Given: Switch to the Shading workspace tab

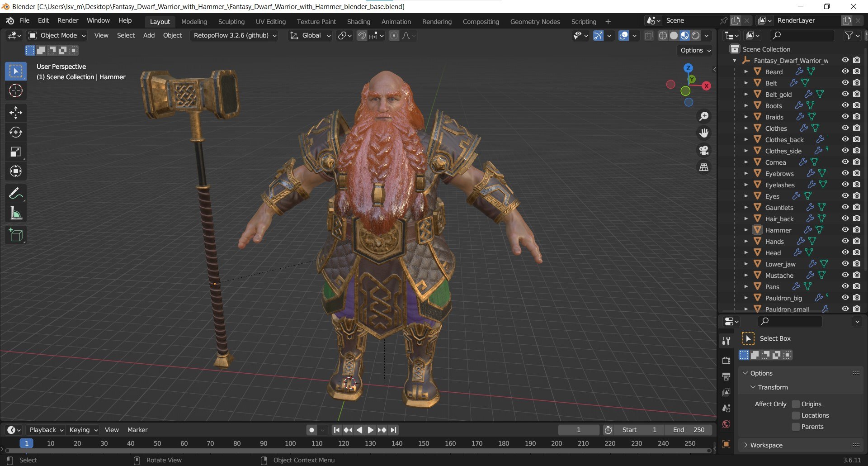Looking at the screenshot, I should [x=359, y=22].
